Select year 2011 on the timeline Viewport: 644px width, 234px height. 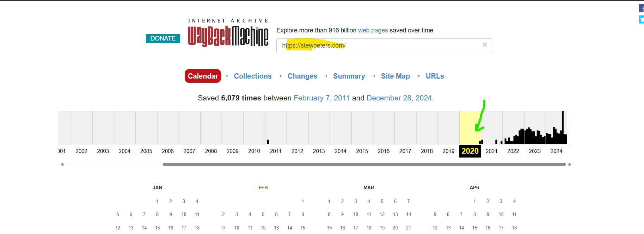click(276, 151)
